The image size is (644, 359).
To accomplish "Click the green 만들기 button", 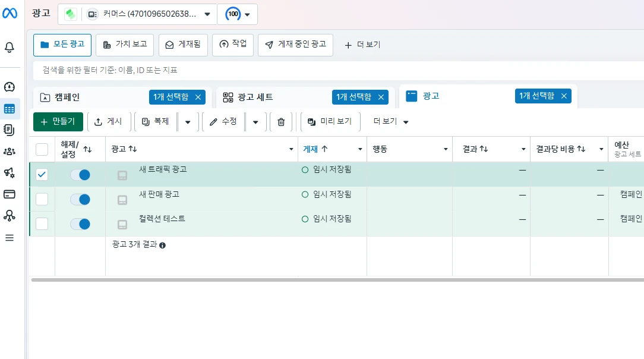I will (x=58, y=122).
